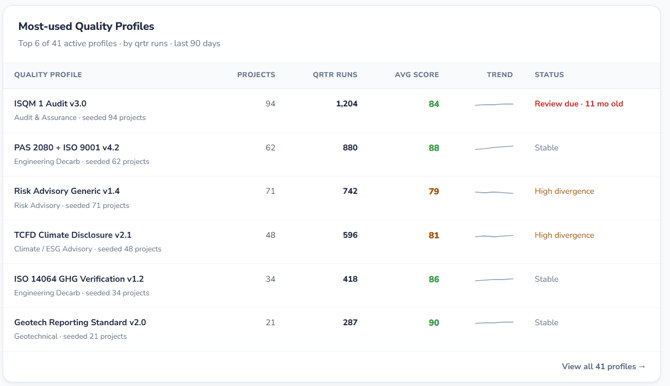Image resolution: width=670 pixels, height=386 pixels.
Task: Open the ISQM 1 Audit v3.0 profile
Action: click(50, 103)
